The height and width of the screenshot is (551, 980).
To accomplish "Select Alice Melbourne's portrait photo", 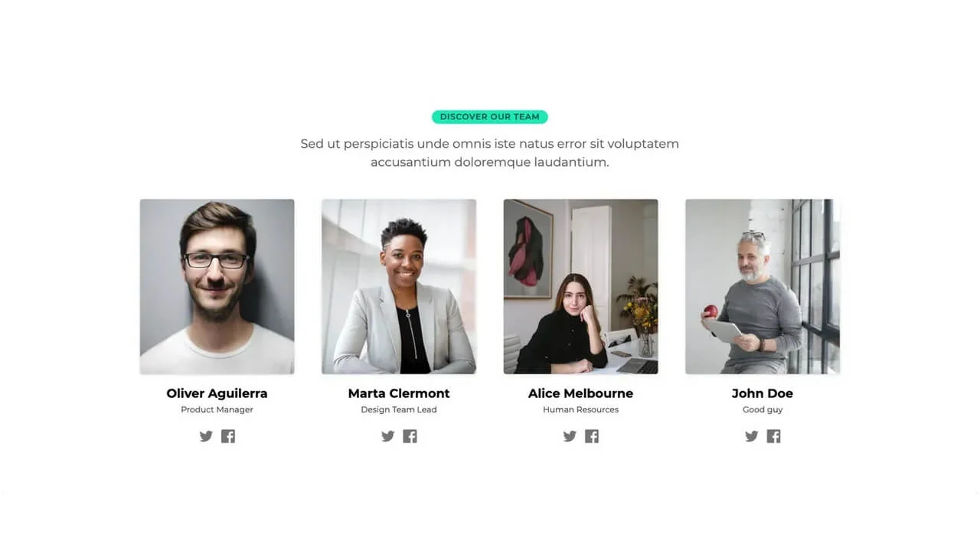I will tap(580, 287).
